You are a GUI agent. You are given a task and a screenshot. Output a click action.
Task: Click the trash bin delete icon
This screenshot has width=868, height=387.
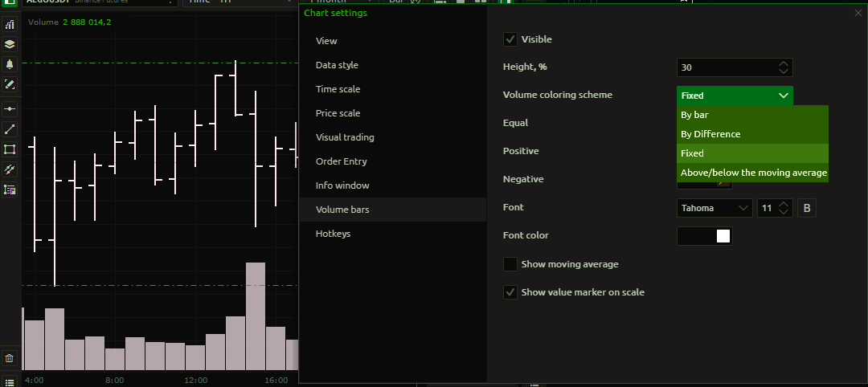tap(10, 358)
